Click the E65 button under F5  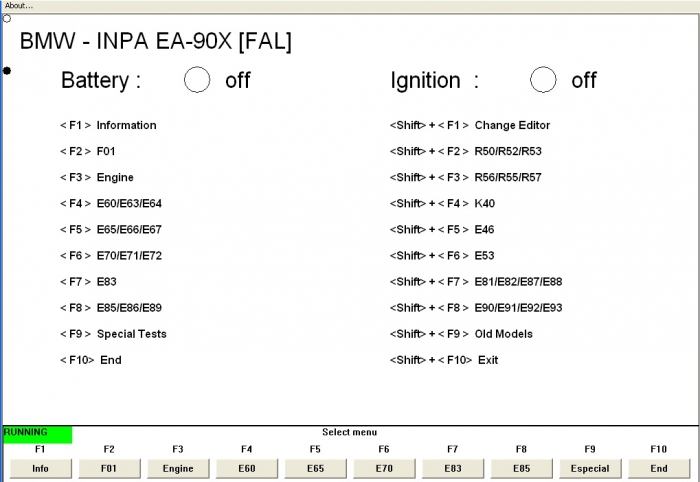pyautogui.click(x=315, y=468)
